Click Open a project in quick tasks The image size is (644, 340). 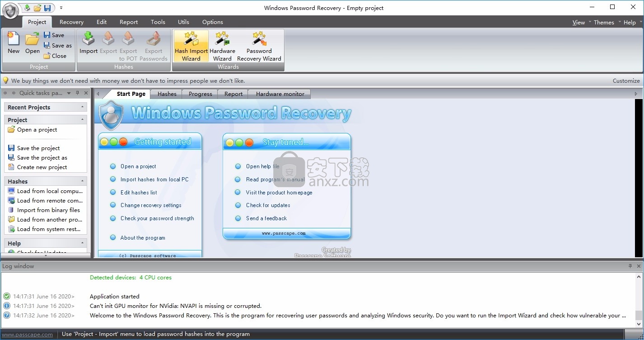tap(33, 129)
